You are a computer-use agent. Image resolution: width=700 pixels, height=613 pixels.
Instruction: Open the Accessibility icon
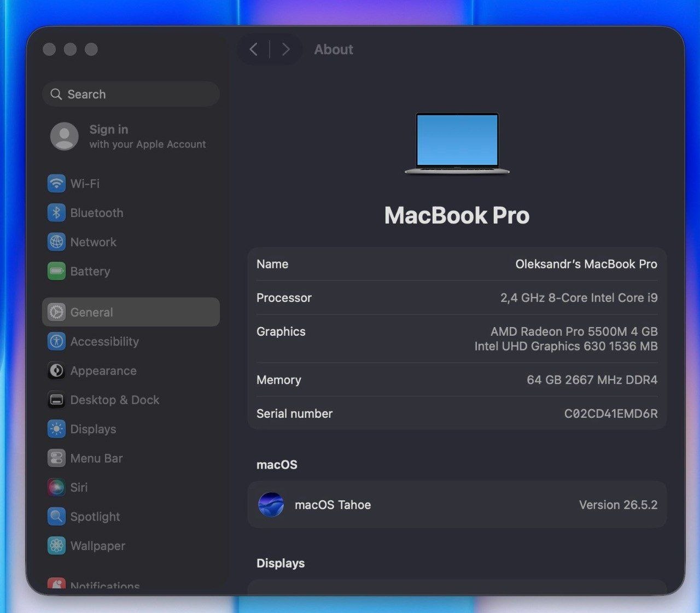[x=56, y=341]
